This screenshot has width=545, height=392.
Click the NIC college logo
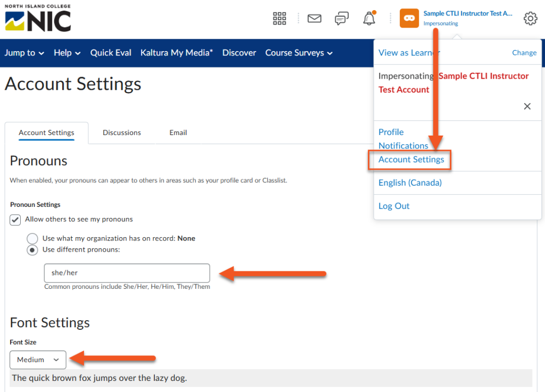pos(38,19)
